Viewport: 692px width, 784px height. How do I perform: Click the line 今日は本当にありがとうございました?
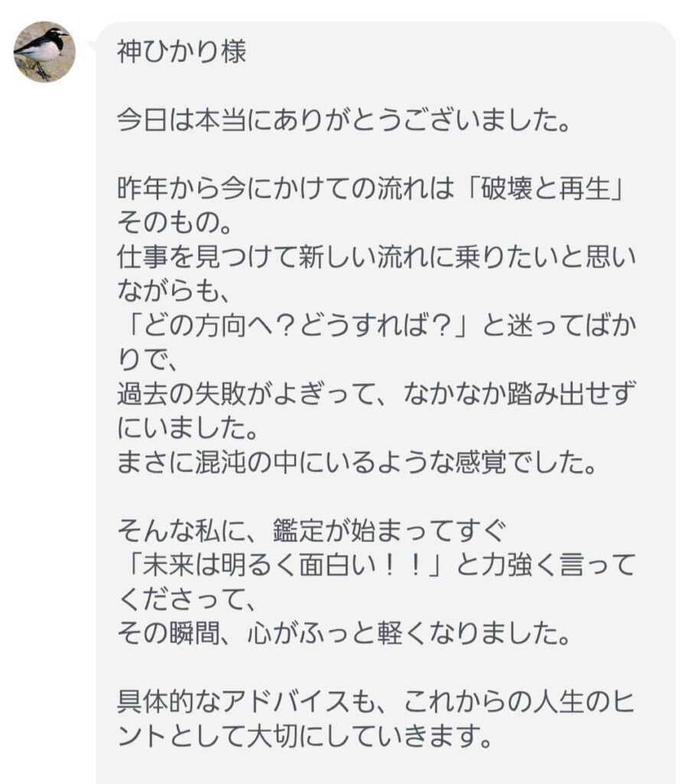pyautogui.click(x=343, y=121)
